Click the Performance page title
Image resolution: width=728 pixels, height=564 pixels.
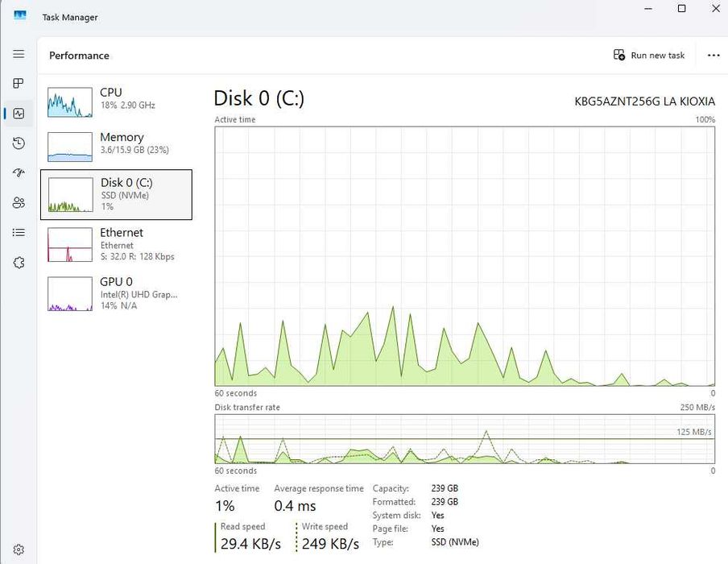pos(80,56)
